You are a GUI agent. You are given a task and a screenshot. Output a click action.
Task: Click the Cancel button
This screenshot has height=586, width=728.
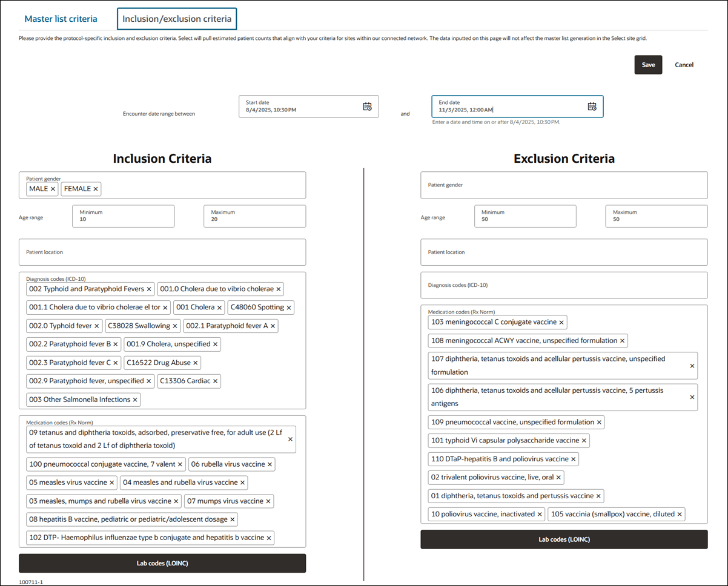pos(684,65)
